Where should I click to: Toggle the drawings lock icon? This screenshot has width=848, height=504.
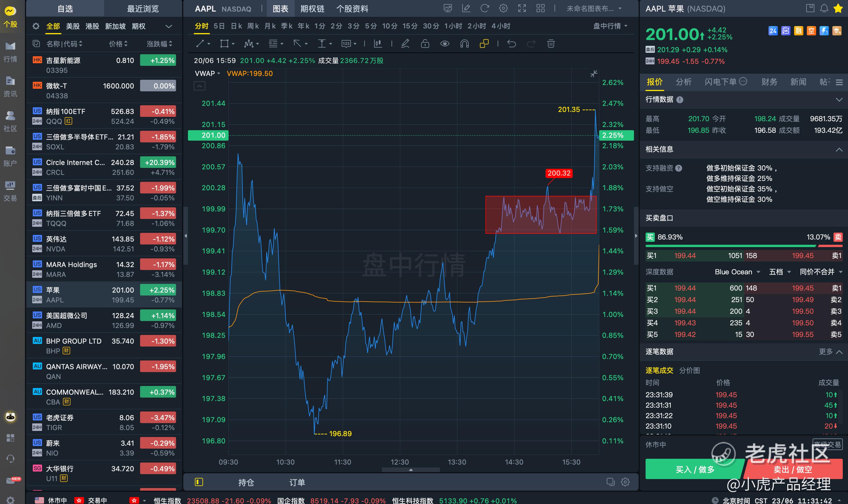point(425,43)
